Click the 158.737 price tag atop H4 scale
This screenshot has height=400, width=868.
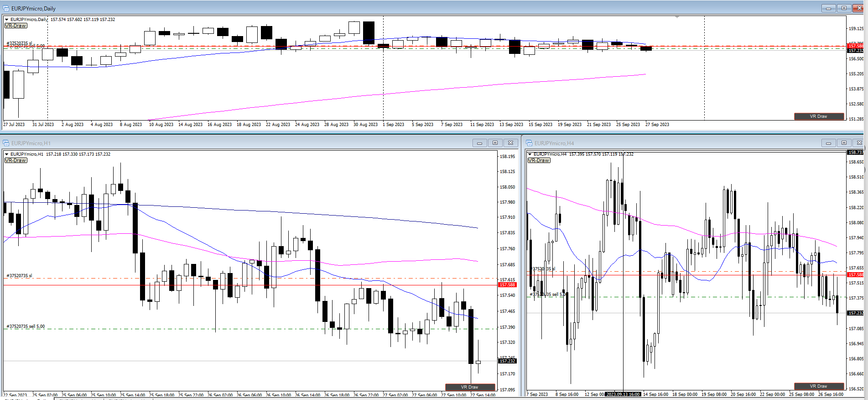tap(856, 153)
